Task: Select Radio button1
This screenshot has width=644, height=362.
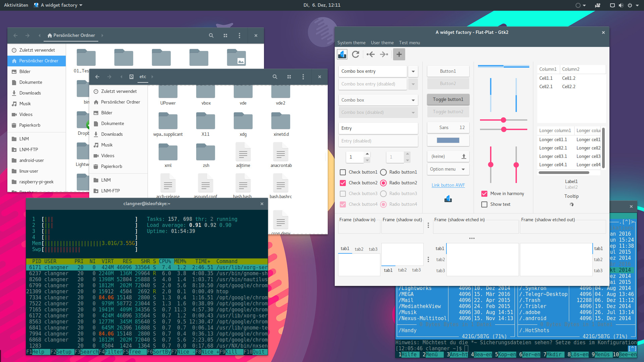Action: (x=383, y=172)
